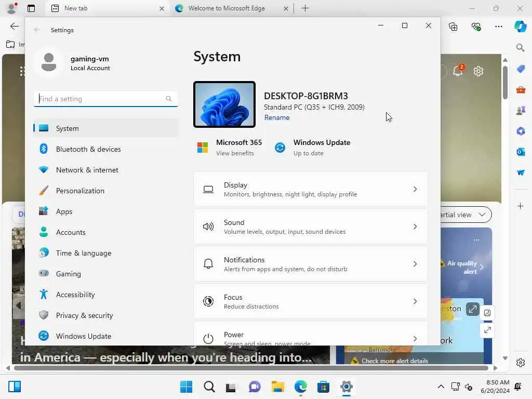Screen dimensions: 532x399
Task: Open Edge Settings and more menu
Action: (498, 26)
